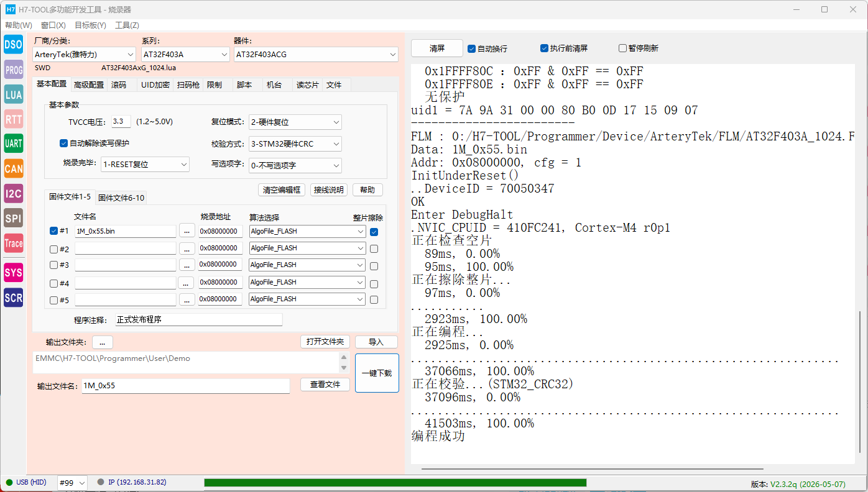Viewport: 868px width, 492px height.
Task: Switch to 高级配置 tab
Action: (x=89, y=85)
